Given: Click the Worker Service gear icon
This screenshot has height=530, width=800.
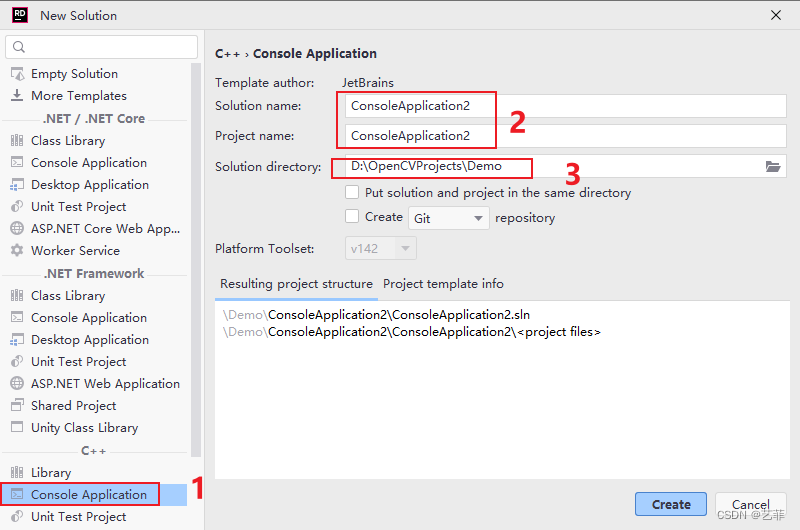Looking at the screenshot, I should click(x=17, y=250).
